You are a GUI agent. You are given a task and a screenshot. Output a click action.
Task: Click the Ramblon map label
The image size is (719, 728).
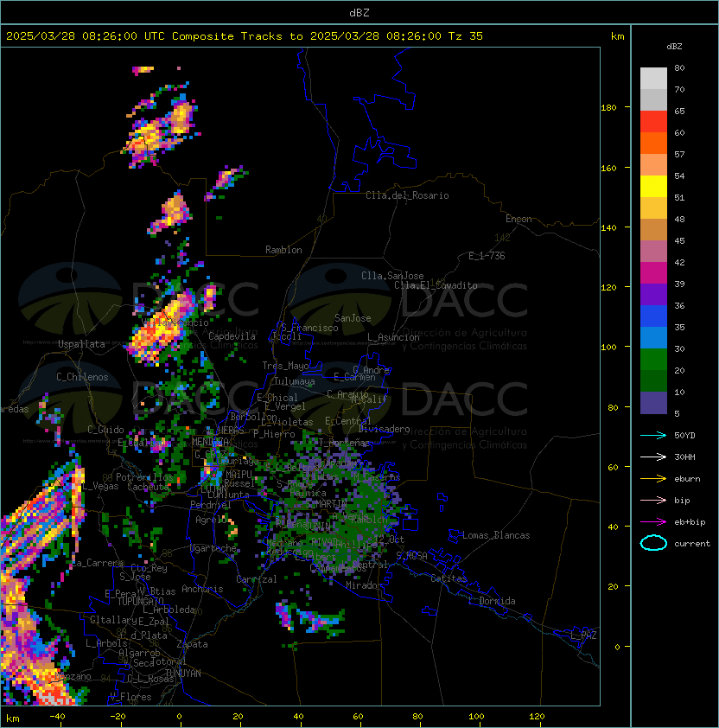coord(283,250)
